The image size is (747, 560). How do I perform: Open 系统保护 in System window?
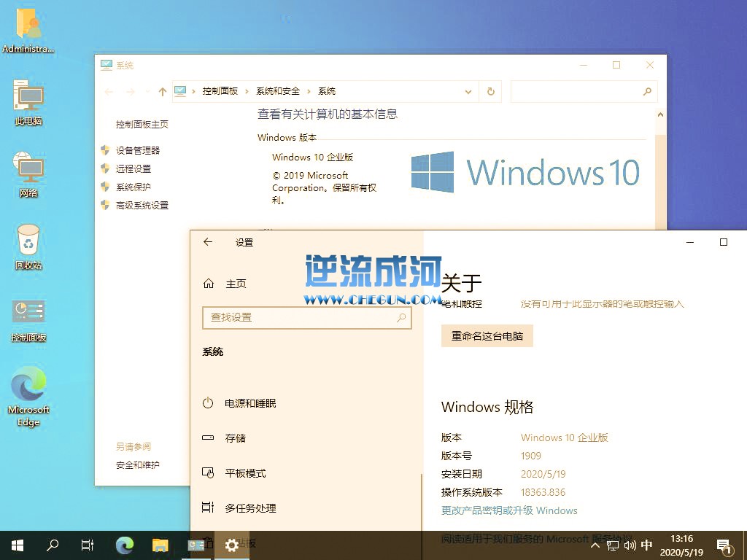133,187
